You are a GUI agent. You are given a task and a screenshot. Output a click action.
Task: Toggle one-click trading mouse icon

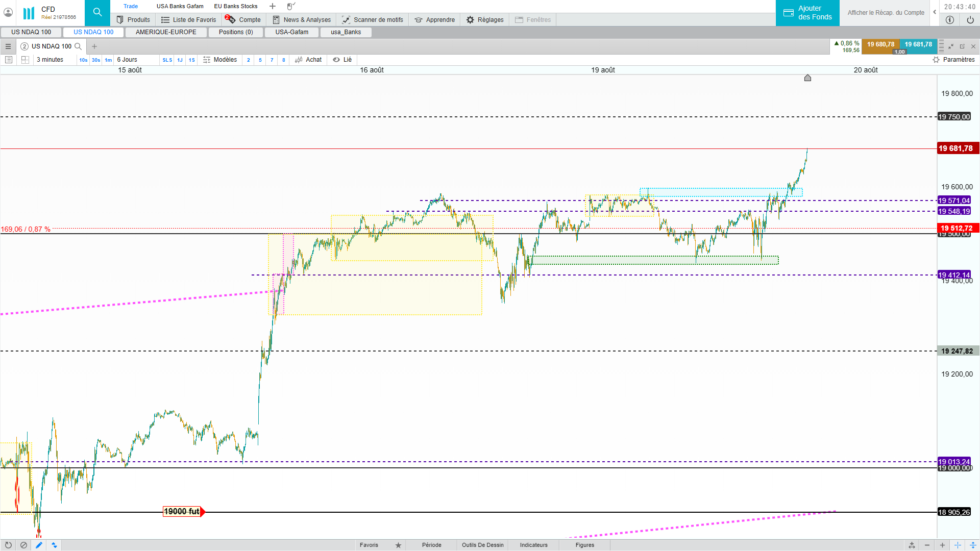pos(290,6)
